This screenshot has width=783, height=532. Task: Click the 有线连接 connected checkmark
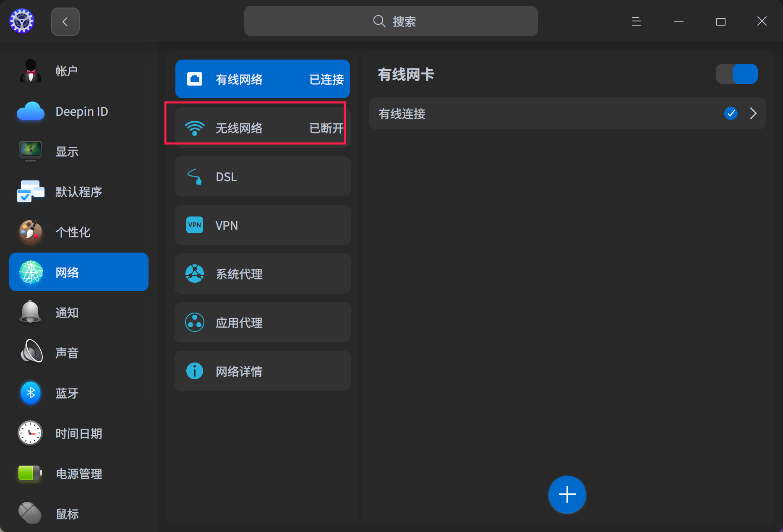coord(731,113)
